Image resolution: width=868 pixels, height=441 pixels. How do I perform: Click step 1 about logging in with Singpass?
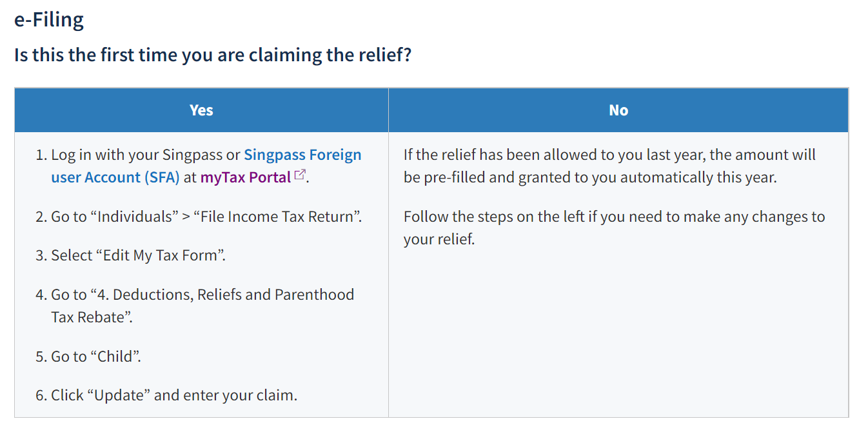pyautogui.click(x=199, y=166)
